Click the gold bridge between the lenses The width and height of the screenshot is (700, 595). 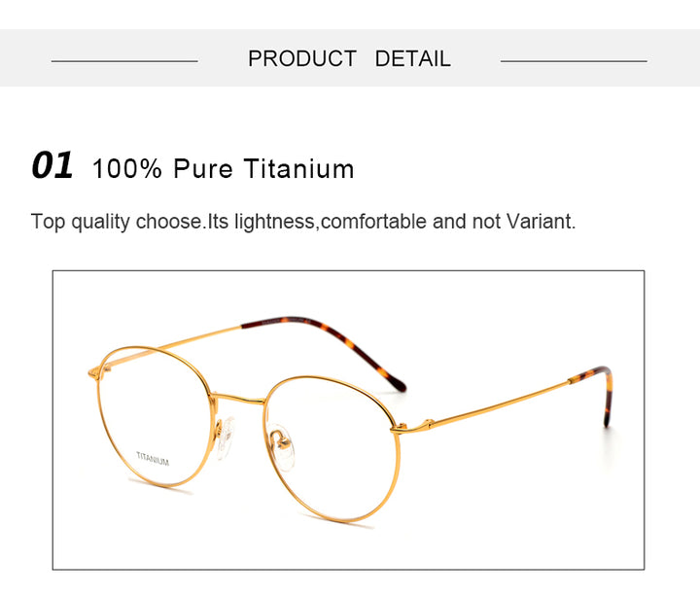(x=237, y=399)
